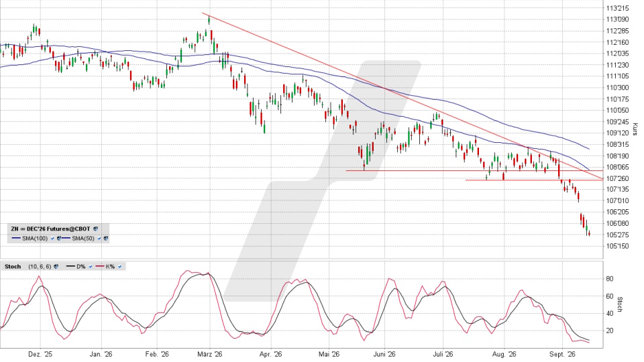
Task: Toggle the SMA(100) visibility checkbox
Action: (52, 239)
